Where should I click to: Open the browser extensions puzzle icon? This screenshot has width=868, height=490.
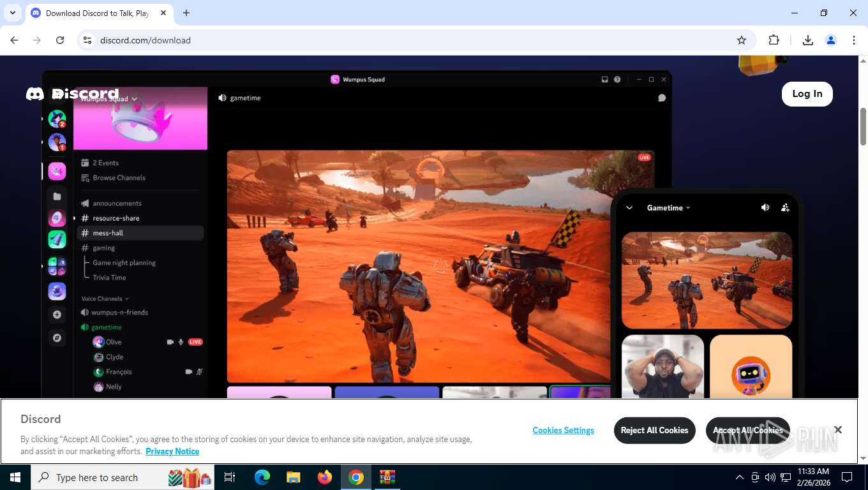pos(774,40)
